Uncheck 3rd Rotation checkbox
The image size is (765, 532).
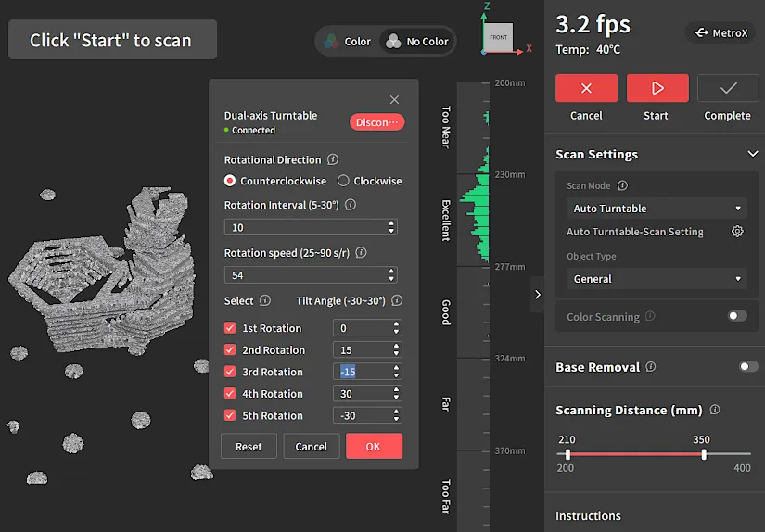230,372
